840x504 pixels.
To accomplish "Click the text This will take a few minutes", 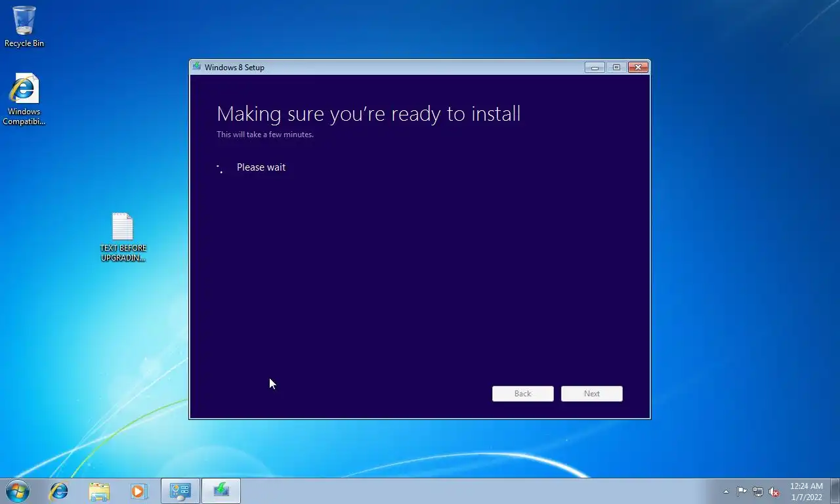I will coord(265,135).
